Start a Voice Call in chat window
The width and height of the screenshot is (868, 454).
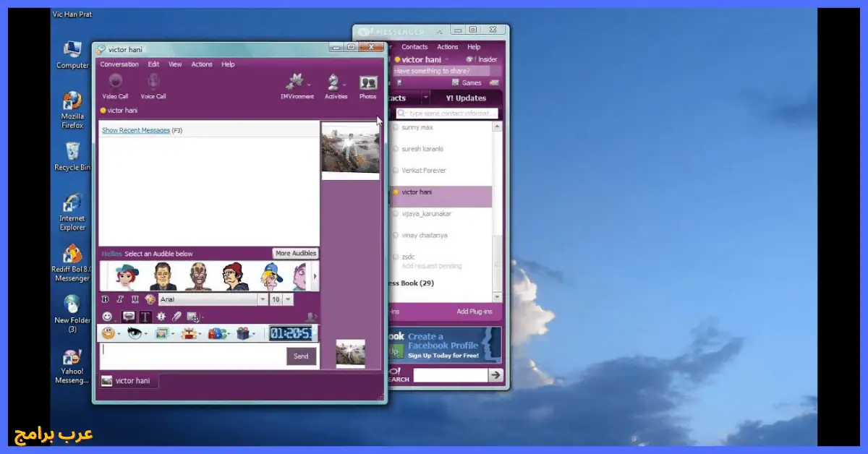click(x=153, y=85)
